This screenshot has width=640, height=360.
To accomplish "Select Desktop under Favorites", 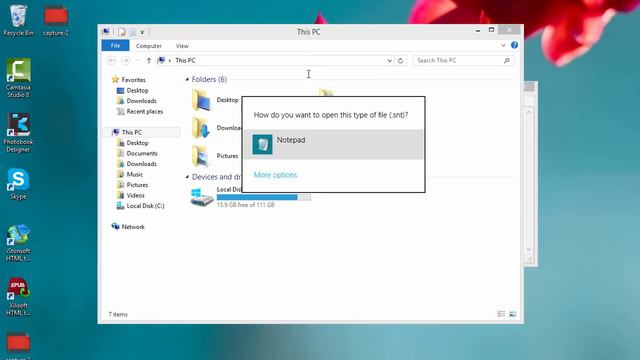I will pos(138,90).
